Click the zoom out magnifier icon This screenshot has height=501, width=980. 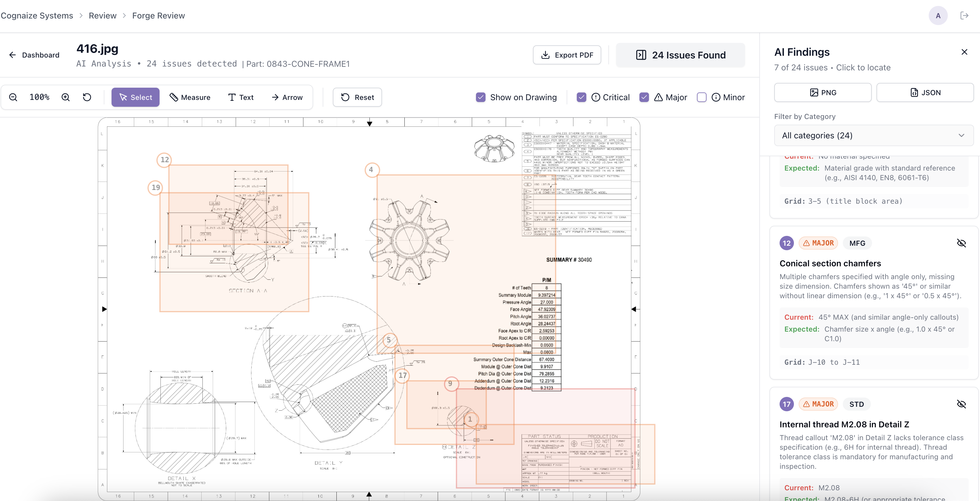[13, 98]
